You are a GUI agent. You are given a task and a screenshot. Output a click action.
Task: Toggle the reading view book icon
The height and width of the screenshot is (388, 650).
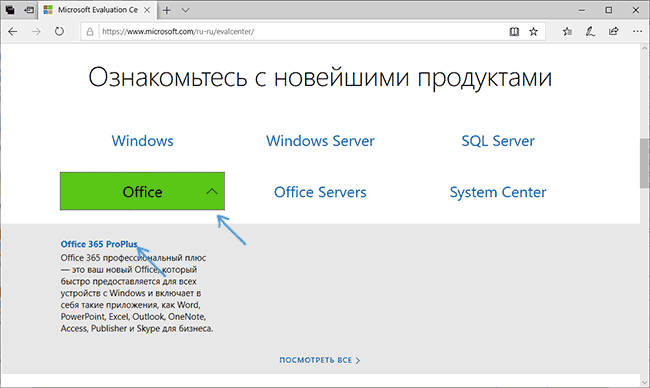pyautogui.click(x=514, y=32)
